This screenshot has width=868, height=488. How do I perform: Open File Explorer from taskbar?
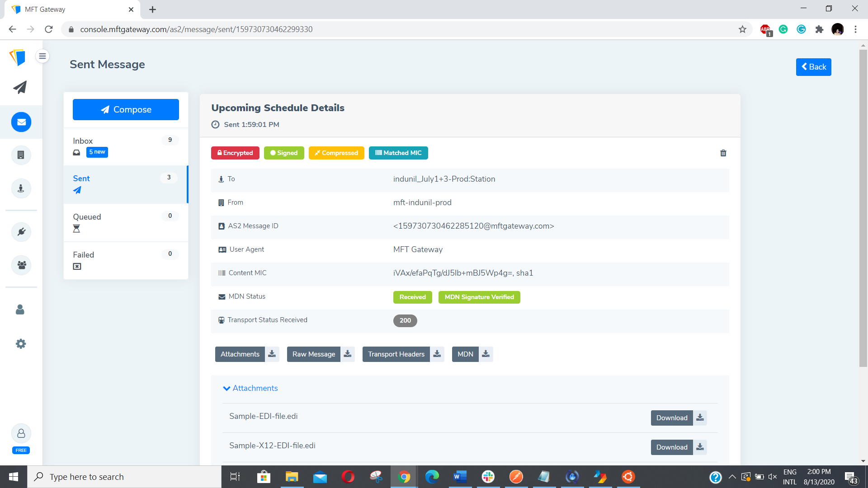point(292,477)
